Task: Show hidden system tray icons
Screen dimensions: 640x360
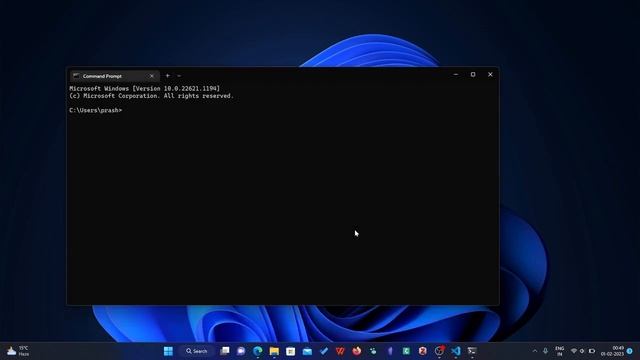Action: tap(535, 351)
